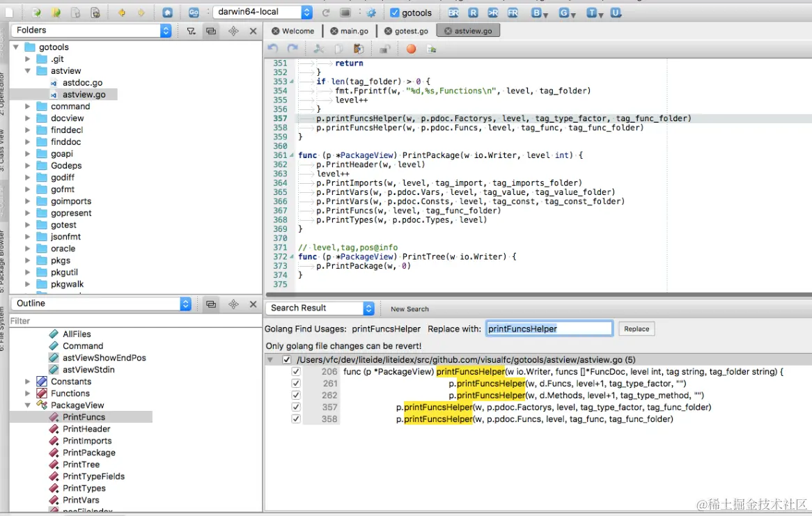Click the terminal icon beside the reload icon
Viewport: 812px width, 516px height.
click(x=345, y=13)
